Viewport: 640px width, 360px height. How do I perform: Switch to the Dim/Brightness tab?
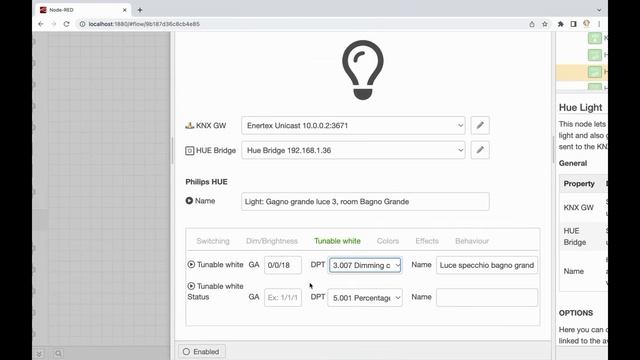pos(272,241)
